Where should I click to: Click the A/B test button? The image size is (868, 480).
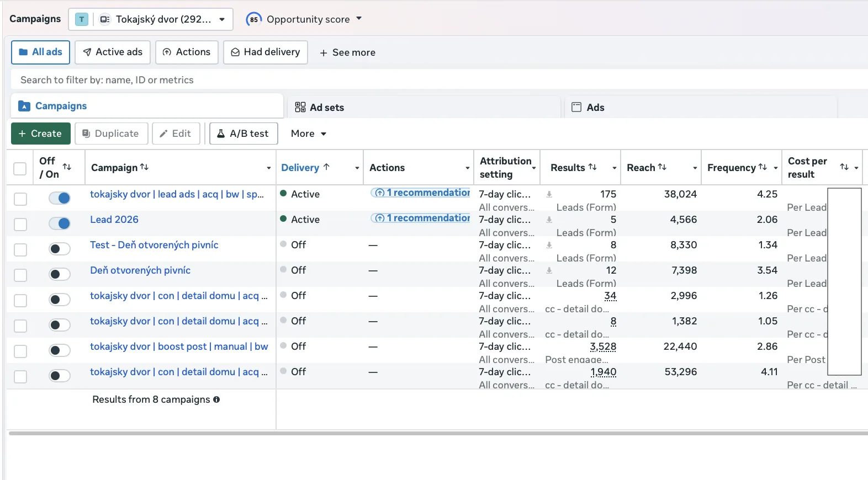coord(244,134)
